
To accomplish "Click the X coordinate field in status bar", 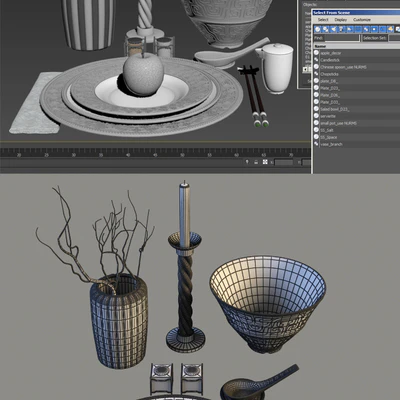I will pyautogui.click(x=284, y=162).
